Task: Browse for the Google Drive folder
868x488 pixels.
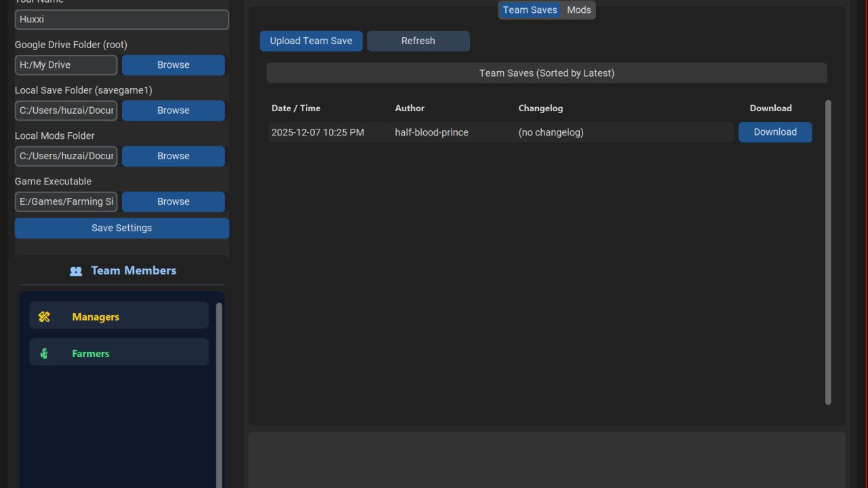Action: 173,64
